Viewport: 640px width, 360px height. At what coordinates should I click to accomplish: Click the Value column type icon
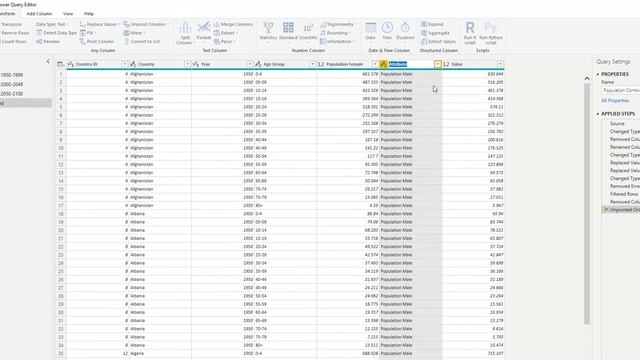coord(446,64)
